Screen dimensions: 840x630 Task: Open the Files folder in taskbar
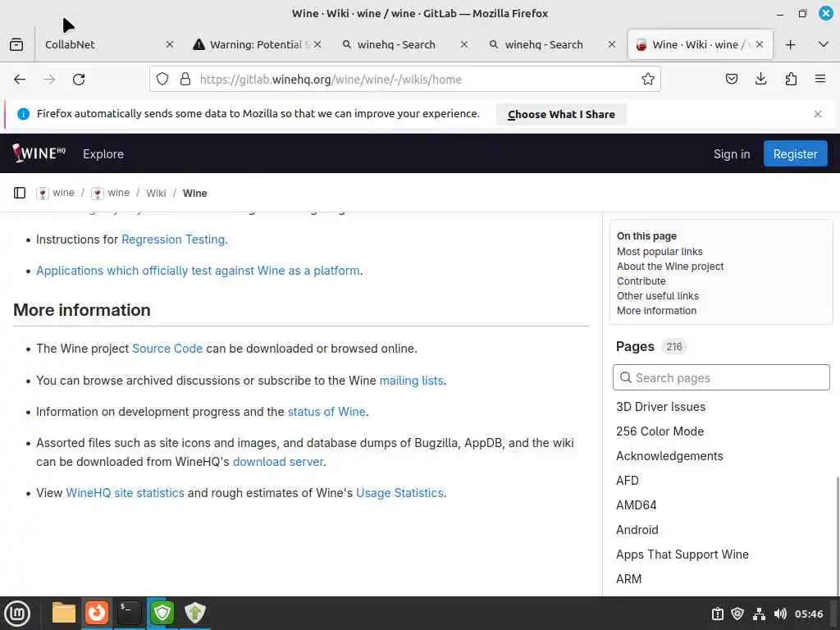click(64, 613)
